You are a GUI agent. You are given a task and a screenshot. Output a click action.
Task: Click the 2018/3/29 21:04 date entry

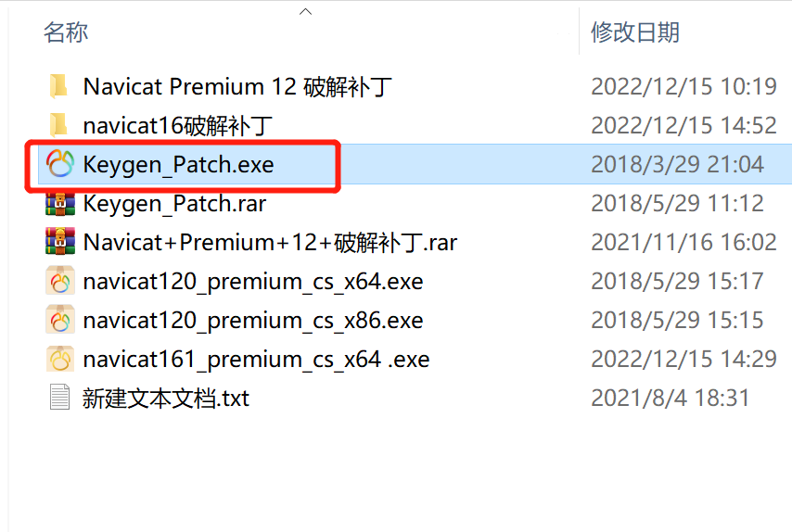click(677, 164)
